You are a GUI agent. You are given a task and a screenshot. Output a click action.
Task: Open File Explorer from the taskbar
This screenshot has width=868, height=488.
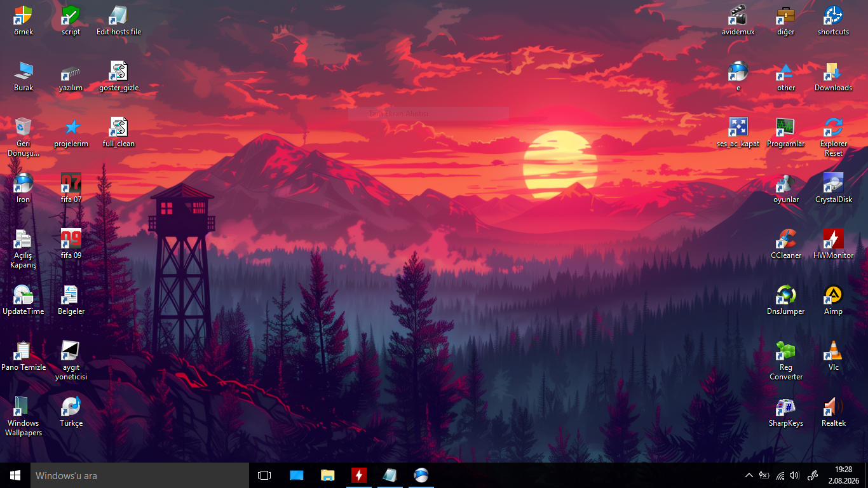point(328,475)
